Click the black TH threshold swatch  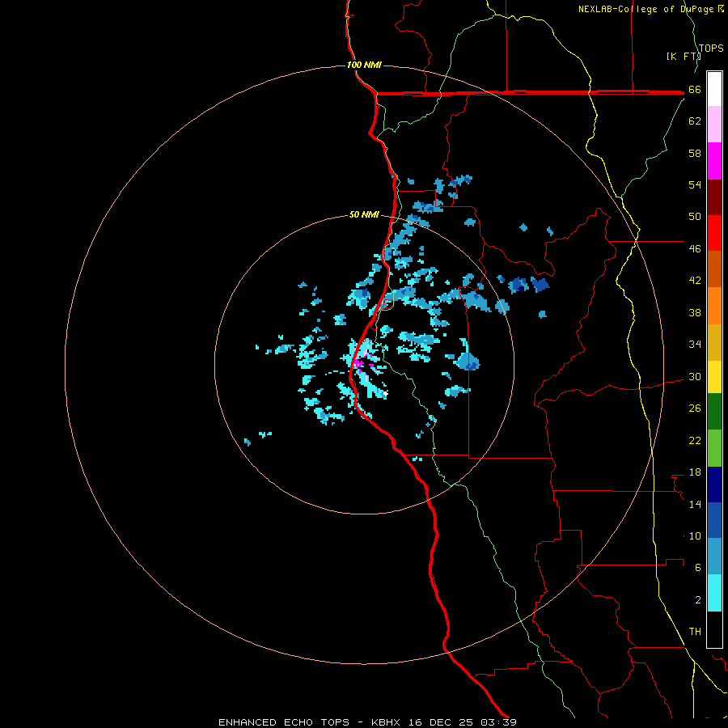click(714, 629)
